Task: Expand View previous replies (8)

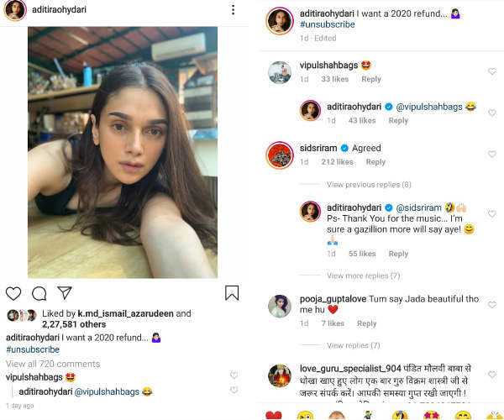Action: point(369,185)
